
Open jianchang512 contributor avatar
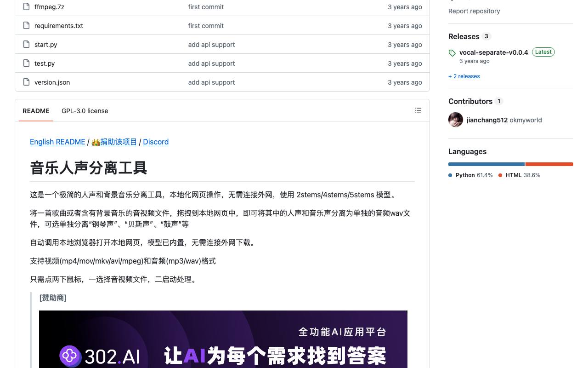point(456,120)
